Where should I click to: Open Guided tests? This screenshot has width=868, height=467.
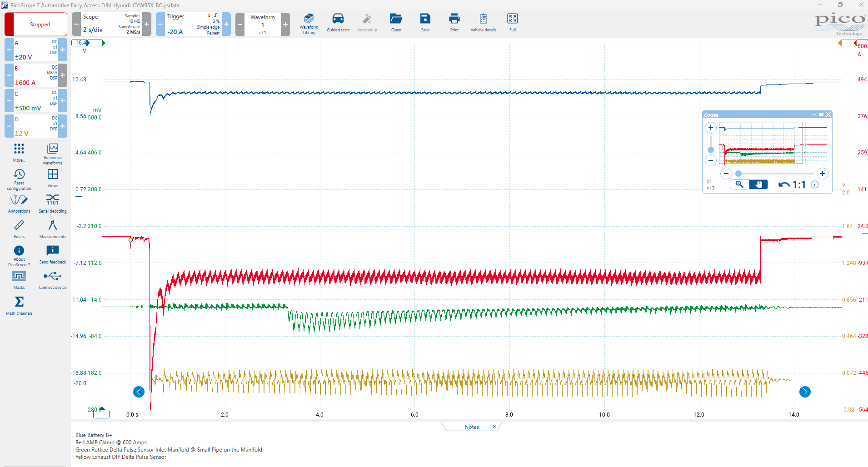(x=338, y=23)
